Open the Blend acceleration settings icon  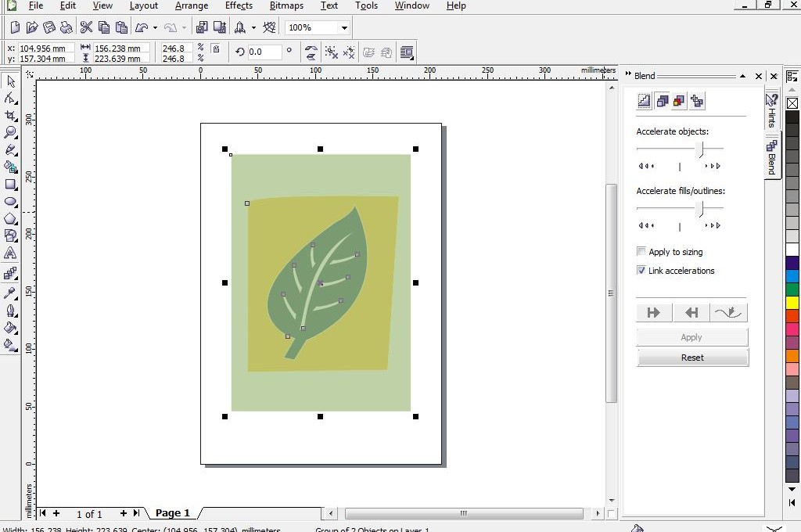[x=662, y=101]
